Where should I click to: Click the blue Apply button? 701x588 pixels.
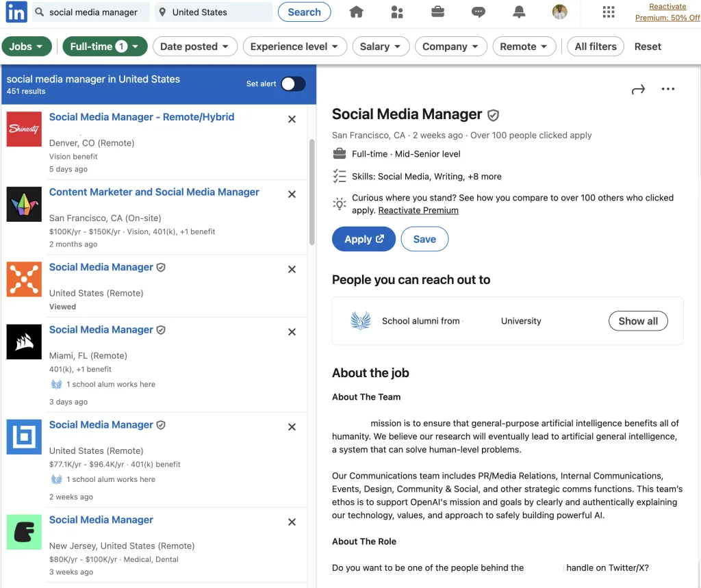[364, 240]
